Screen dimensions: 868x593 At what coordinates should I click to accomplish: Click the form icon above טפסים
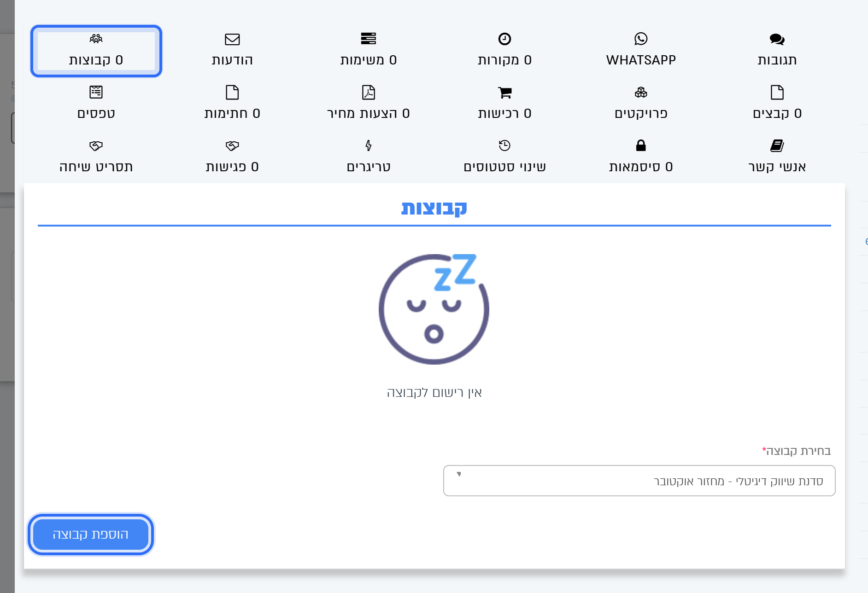point(96,92)
